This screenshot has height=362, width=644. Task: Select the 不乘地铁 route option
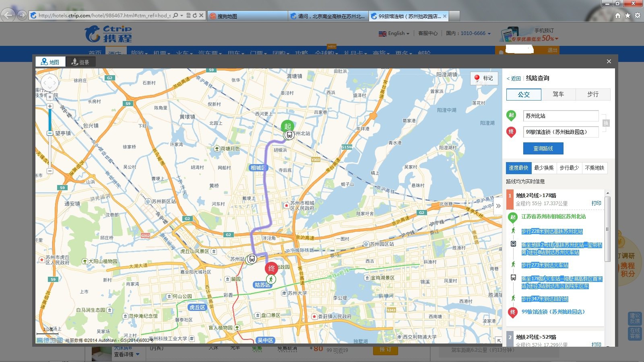tap(594, 168)
